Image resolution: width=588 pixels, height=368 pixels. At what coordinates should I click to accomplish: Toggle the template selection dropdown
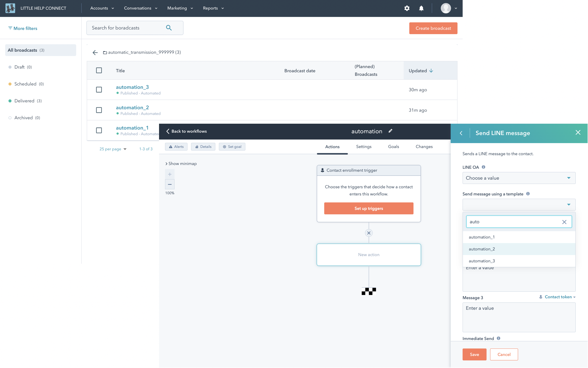519,204
